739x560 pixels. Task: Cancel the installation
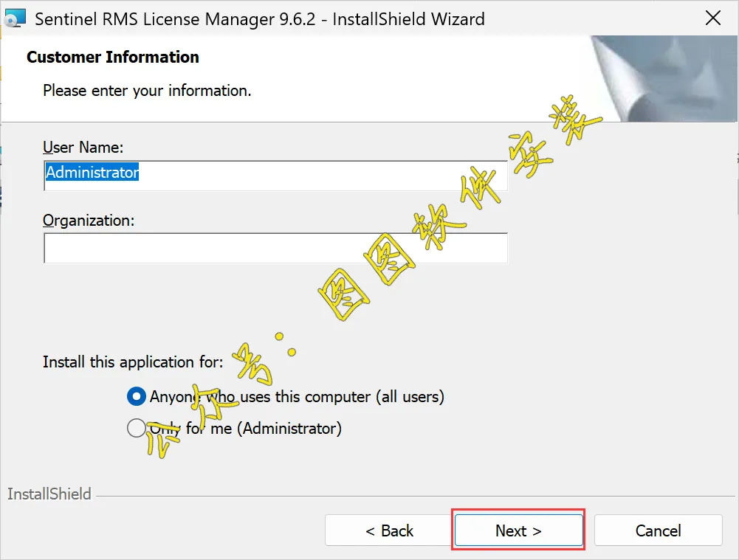pos(659,530)
